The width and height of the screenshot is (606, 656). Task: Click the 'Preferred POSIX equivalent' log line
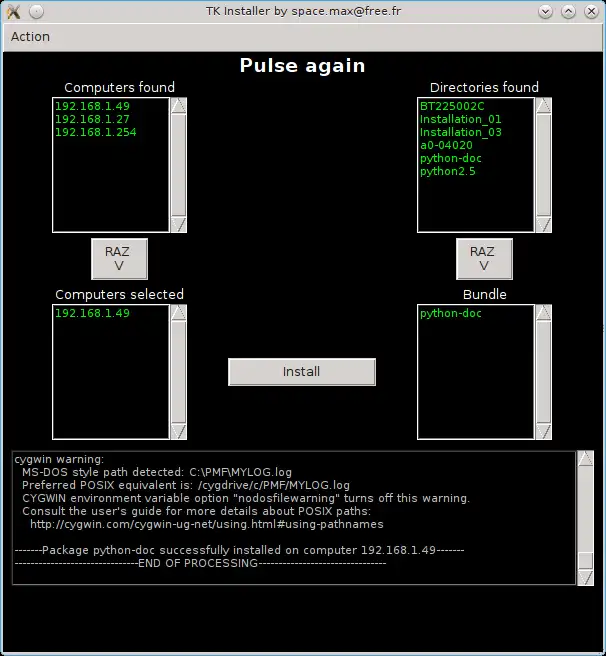[x=186, y=485]
